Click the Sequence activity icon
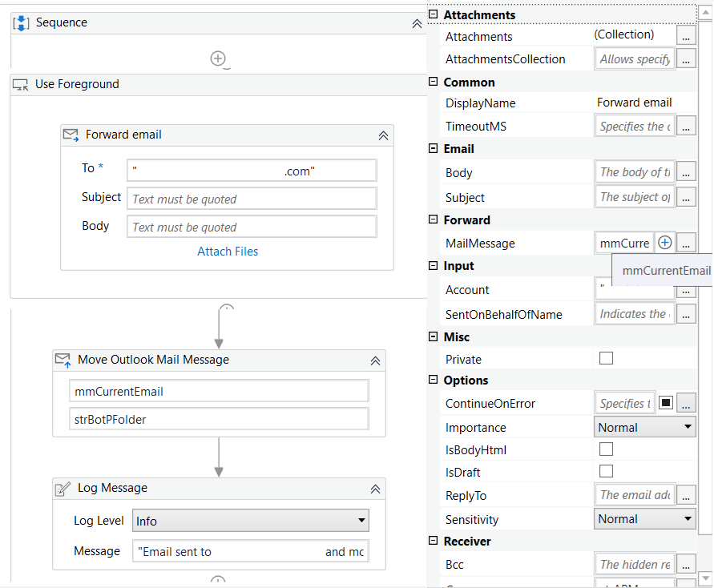Image resolution: width=714 pixels, height=588 pixels. coord(21,22)
